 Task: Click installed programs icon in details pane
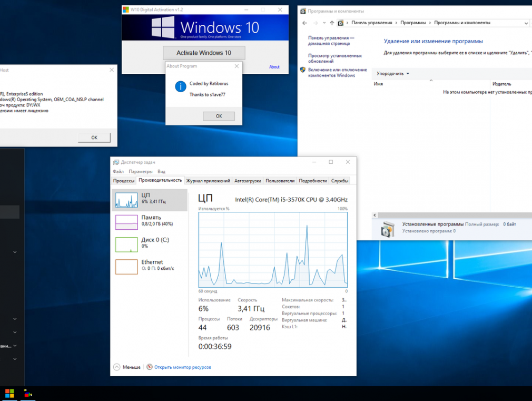387,229
